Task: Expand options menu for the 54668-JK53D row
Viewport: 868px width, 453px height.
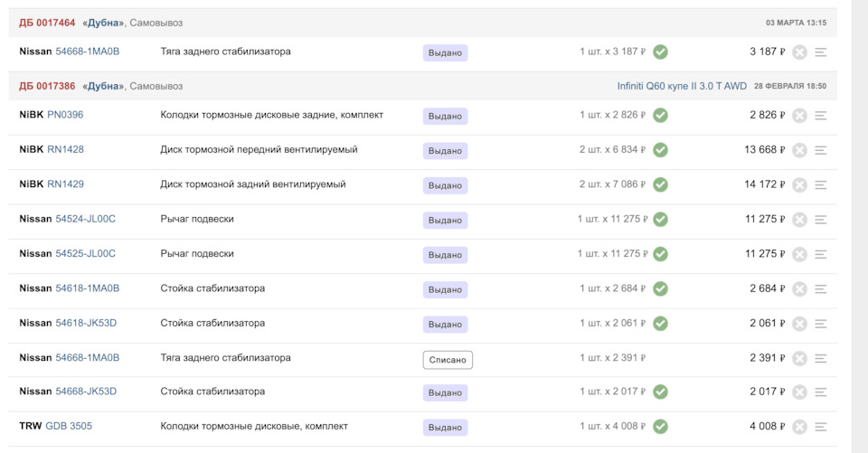Action: point(821,392)
